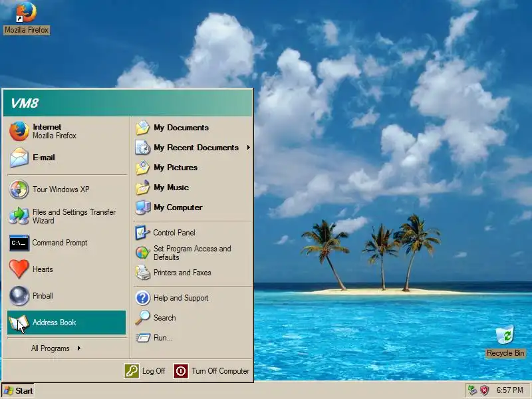
Task: Click the silver Pinball ball icon
Action: (19, 296)
